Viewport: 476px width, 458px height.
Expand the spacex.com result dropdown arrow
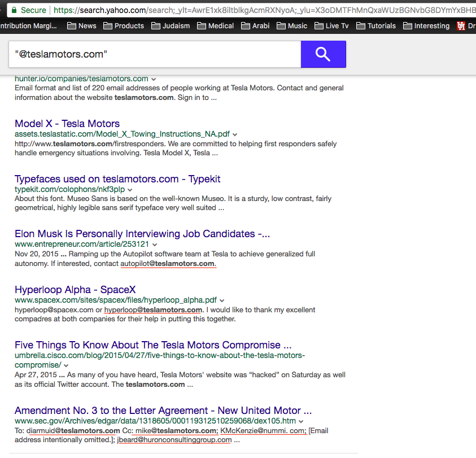pyautogui.click(x=221, y=300)
